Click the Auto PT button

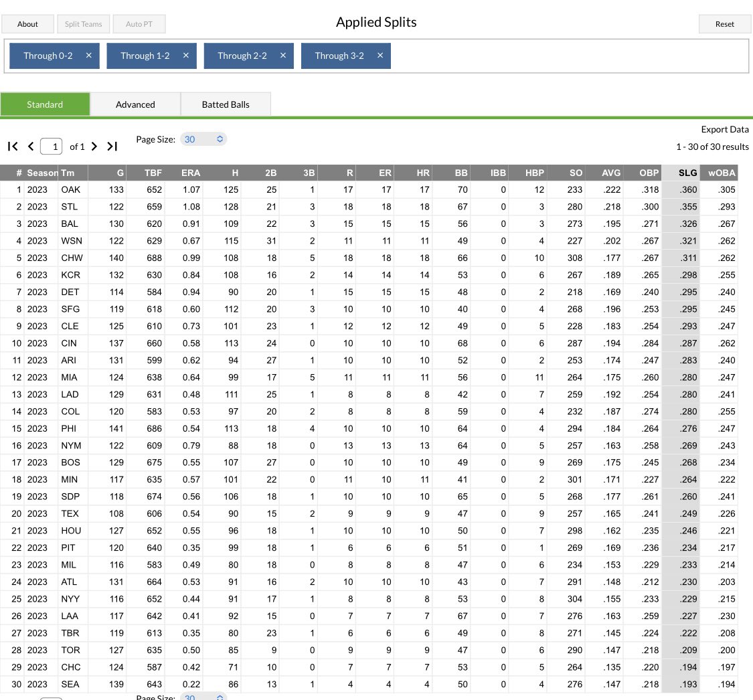[x=139, y=24]
